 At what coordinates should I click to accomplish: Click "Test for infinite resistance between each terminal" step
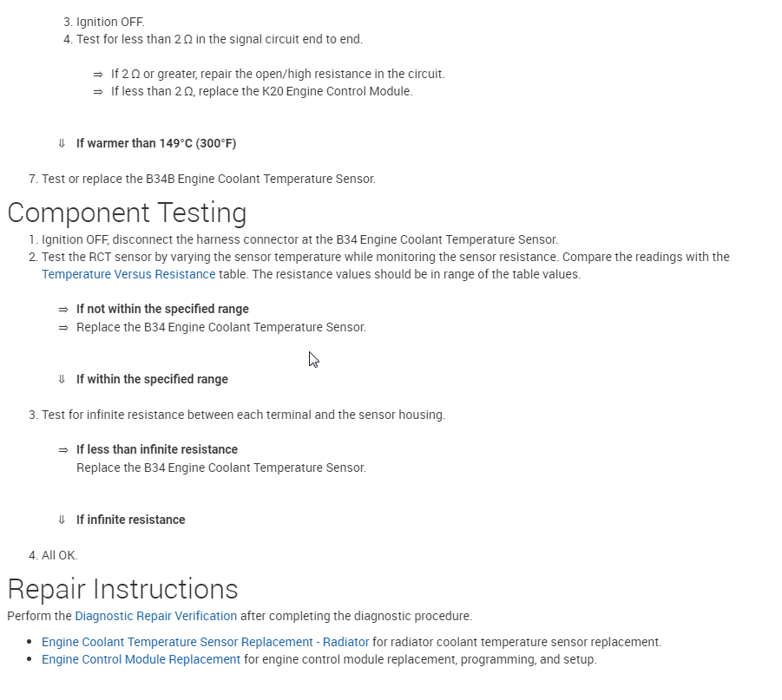coord(243,415)
